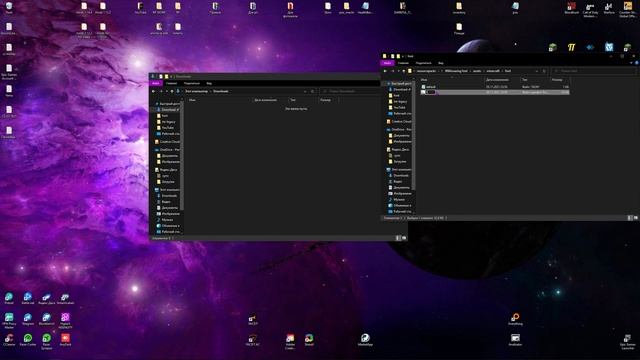Open address history dropdown in font window

tap(537, 71)
